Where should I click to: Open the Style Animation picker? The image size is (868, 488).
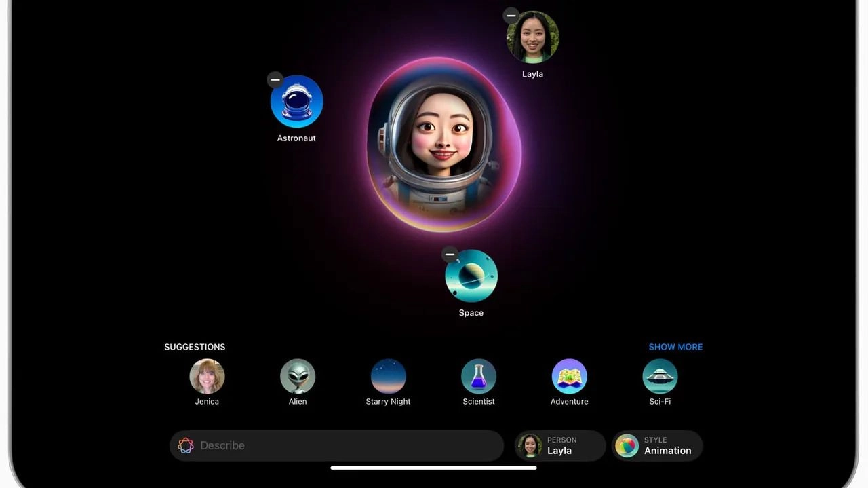(x=657, y=446)
